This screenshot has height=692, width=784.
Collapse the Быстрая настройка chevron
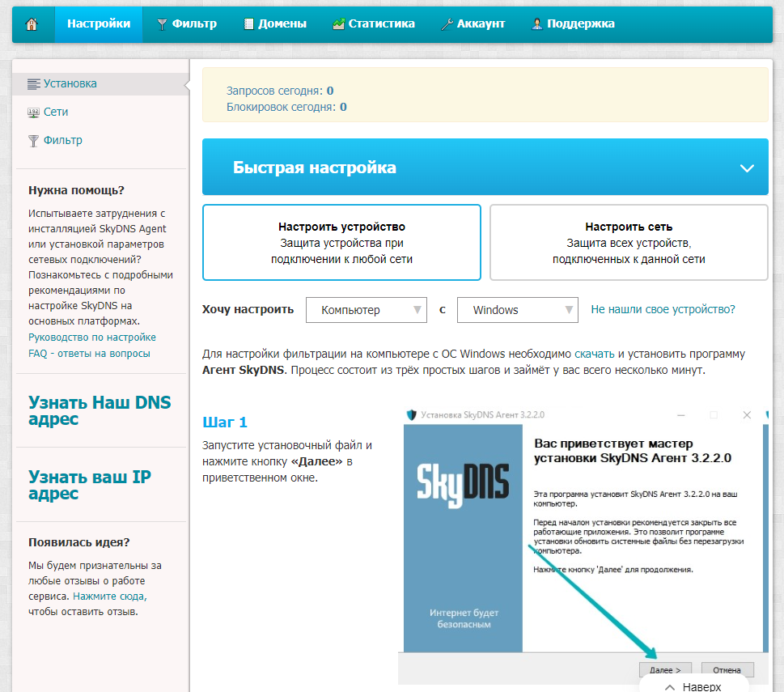(747, 168)
